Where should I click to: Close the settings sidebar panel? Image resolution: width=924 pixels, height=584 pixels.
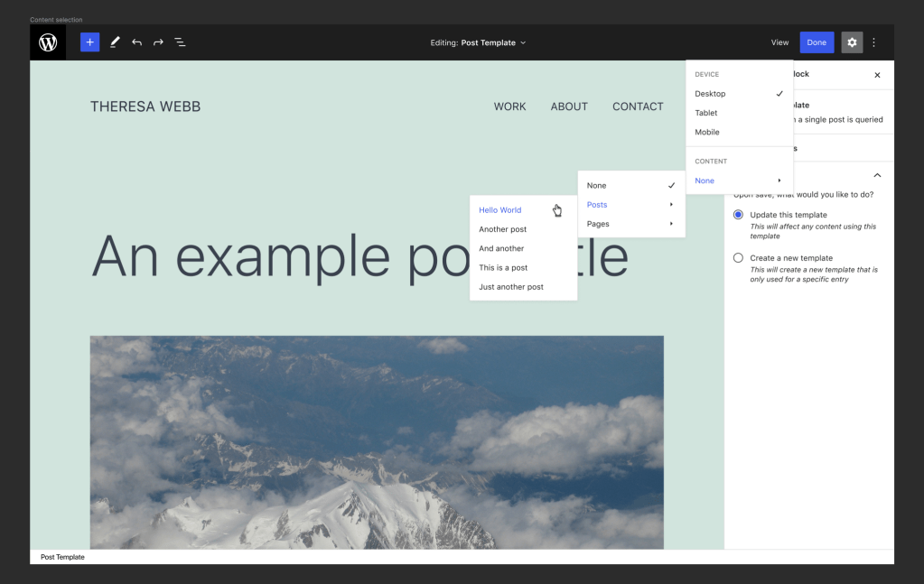click(877, 75)
